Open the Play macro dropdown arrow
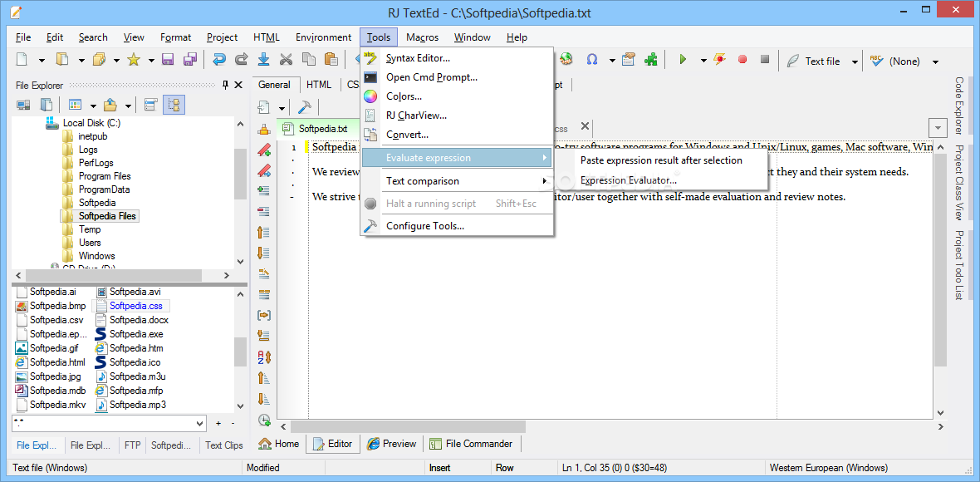980x482 pixels. click(703, 61)
